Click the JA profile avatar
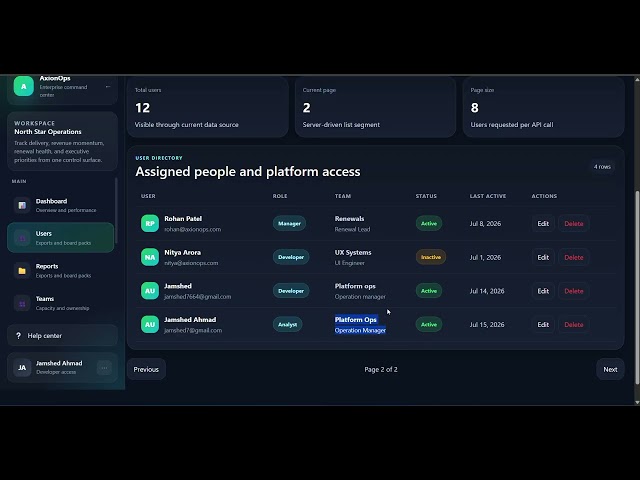The image size is (640, 480). [22, 368]
